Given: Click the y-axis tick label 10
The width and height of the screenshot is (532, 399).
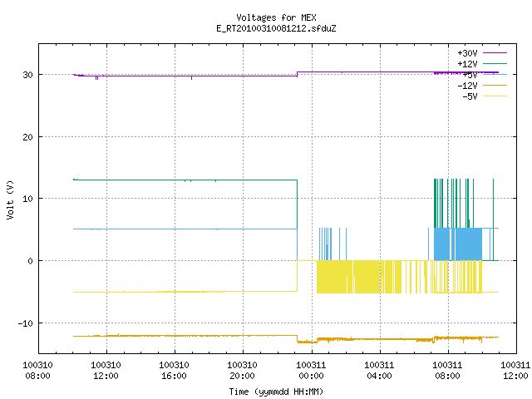Looking at the screenshot, I should pos(27,199).
